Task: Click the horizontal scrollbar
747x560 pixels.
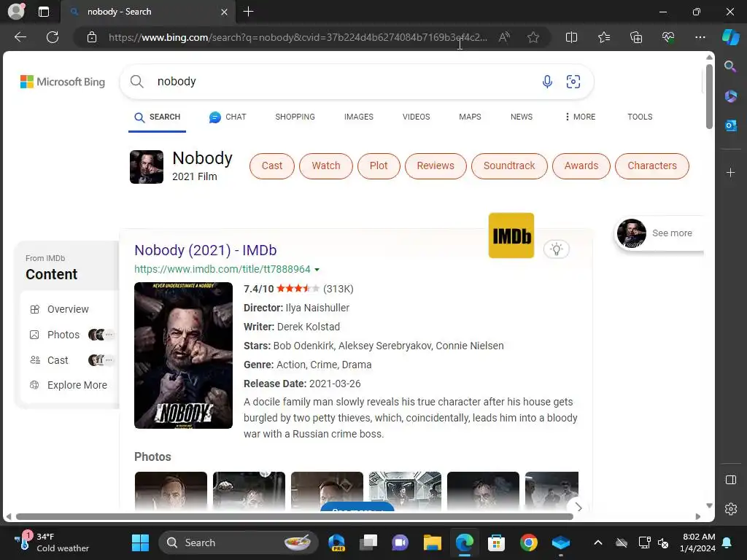Action: (295, 517)
